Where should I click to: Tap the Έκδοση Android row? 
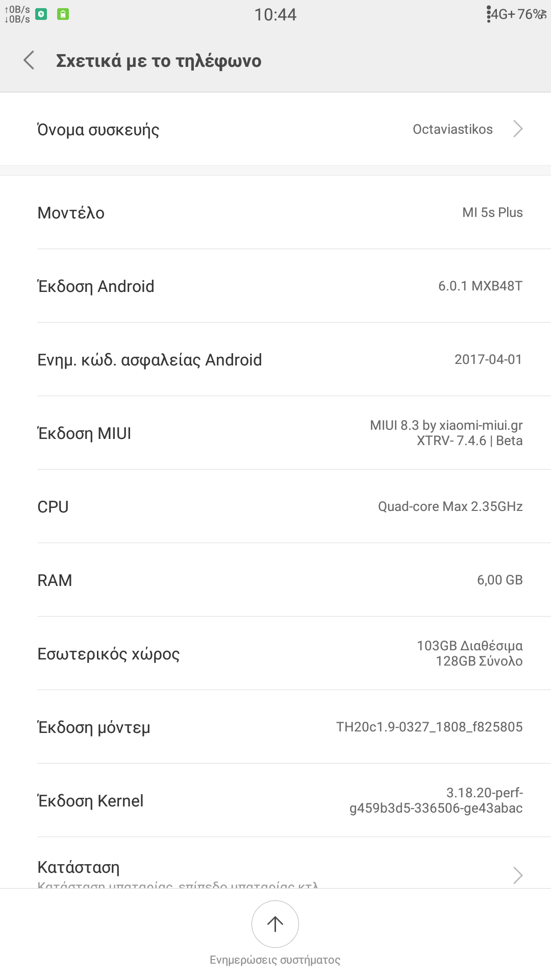[275, 286]
